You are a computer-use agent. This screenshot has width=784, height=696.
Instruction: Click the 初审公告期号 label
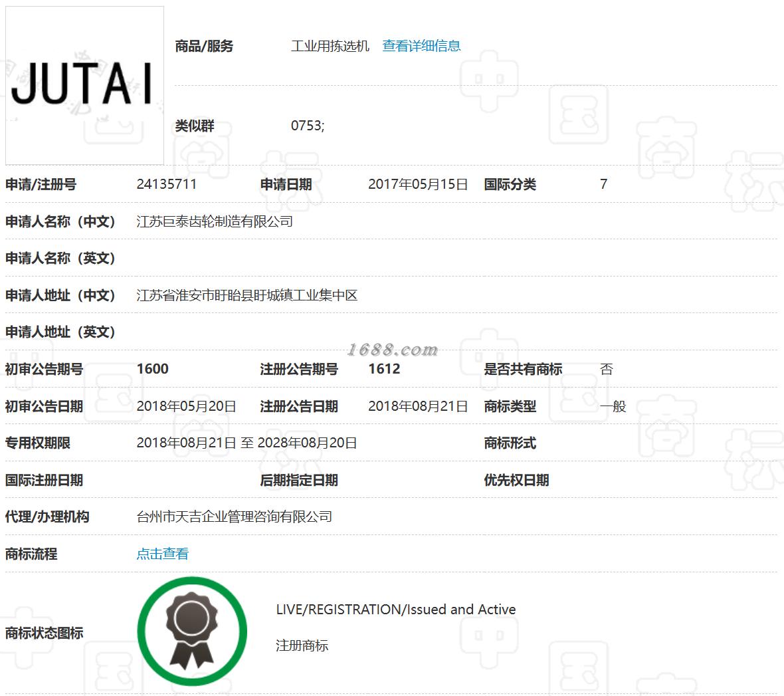pos(44,369)
